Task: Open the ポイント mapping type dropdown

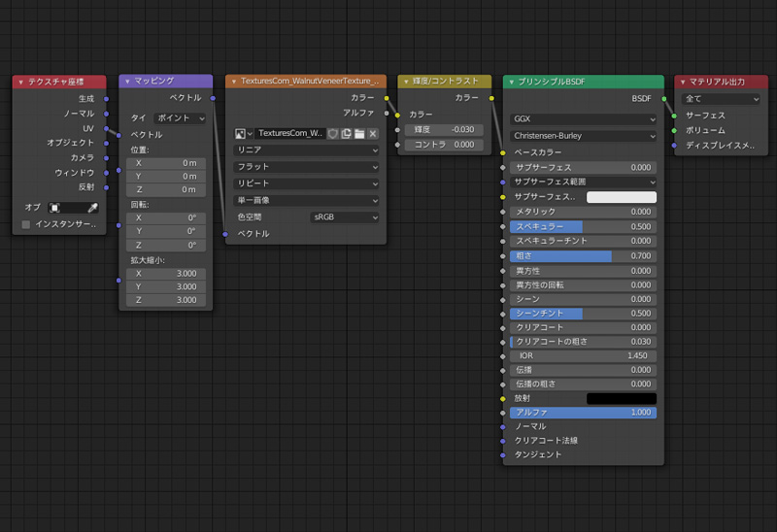Action: [x=180, y=117]
